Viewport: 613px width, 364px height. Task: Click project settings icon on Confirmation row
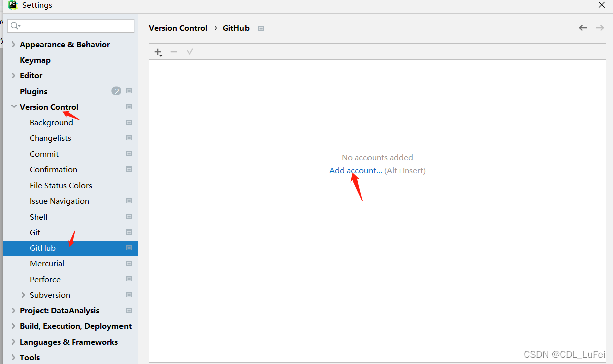129,169
